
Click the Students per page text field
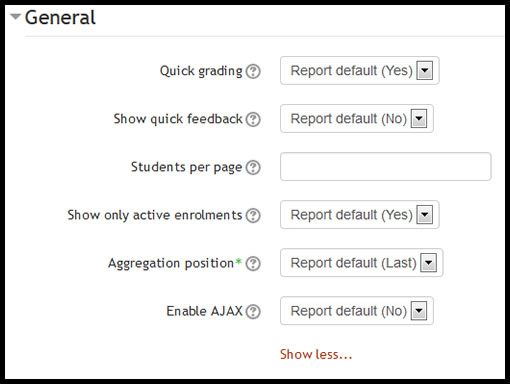386,167
